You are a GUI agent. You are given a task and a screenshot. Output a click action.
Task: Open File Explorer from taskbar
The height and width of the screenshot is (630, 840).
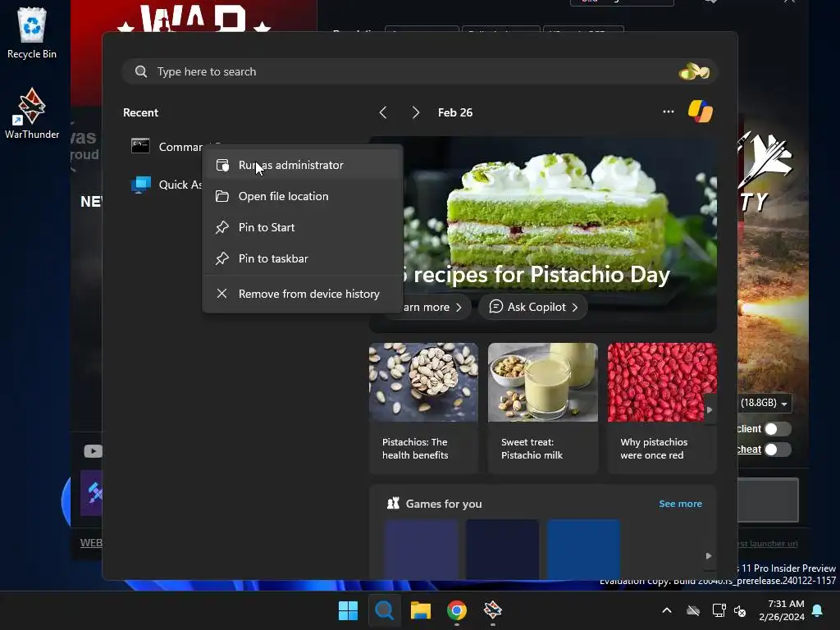(x=421, y=610)
